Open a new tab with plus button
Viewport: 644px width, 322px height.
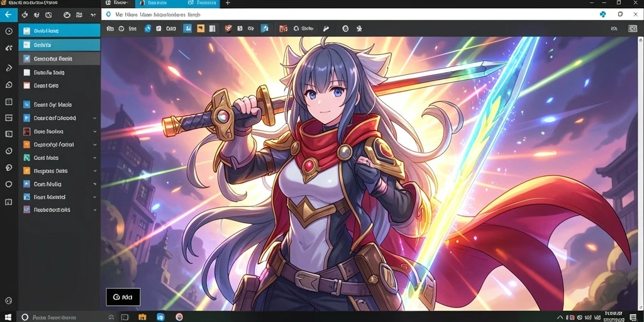[x=228, y=3]
